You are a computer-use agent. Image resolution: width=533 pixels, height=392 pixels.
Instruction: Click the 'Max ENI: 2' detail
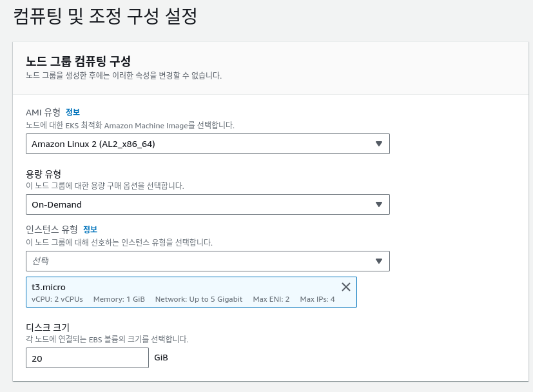271,299
